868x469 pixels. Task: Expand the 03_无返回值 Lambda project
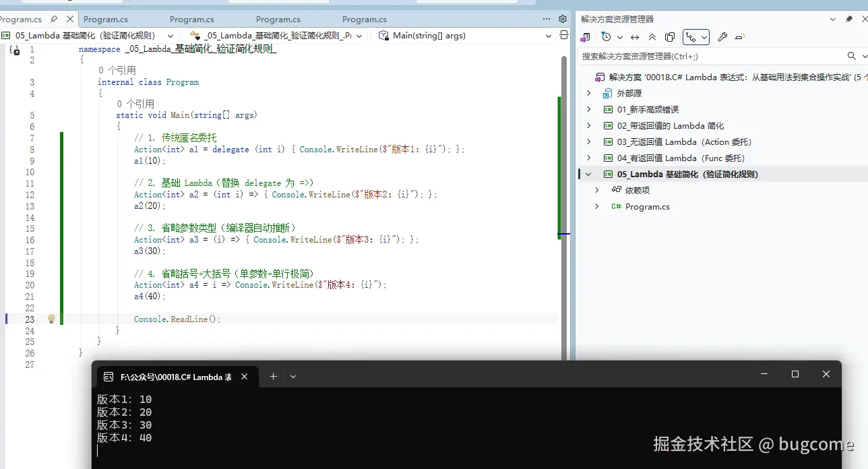pyautogui.click(x=589, y=142)
